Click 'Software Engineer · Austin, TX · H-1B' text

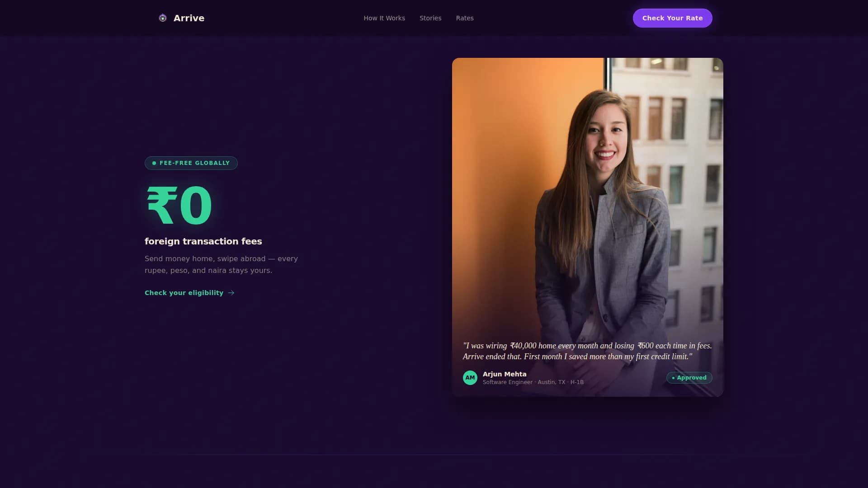533,382
